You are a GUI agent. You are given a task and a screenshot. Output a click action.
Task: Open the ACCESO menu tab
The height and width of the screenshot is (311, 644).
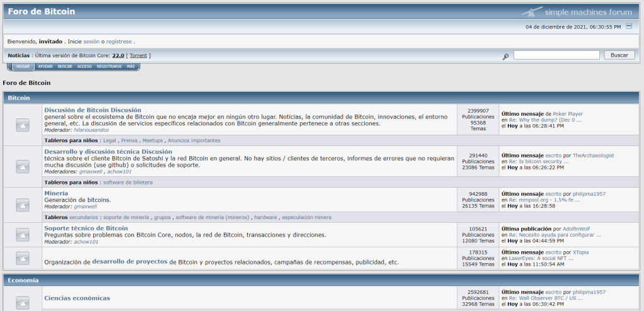(85, 66)
